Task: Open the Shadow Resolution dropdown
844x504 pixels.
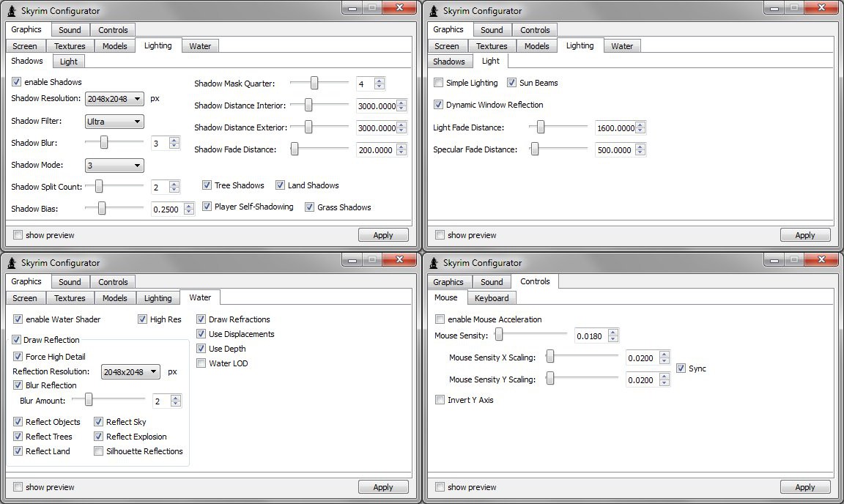Action: [114, 99]
